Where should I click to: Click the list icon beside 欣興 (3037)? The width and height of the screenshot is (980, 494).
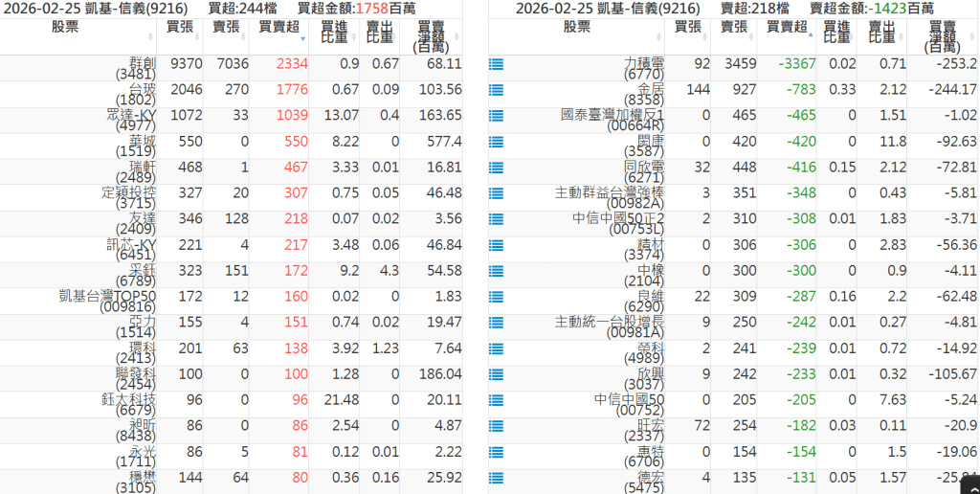pyautogui.click(x=496, y=375)
